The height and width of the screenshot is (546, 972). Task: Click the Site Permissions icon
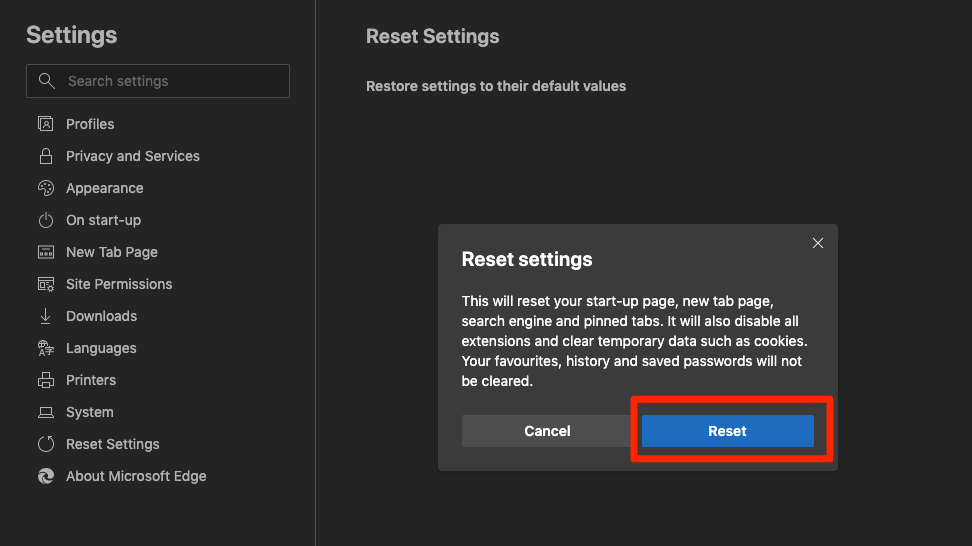coord(45,284)
